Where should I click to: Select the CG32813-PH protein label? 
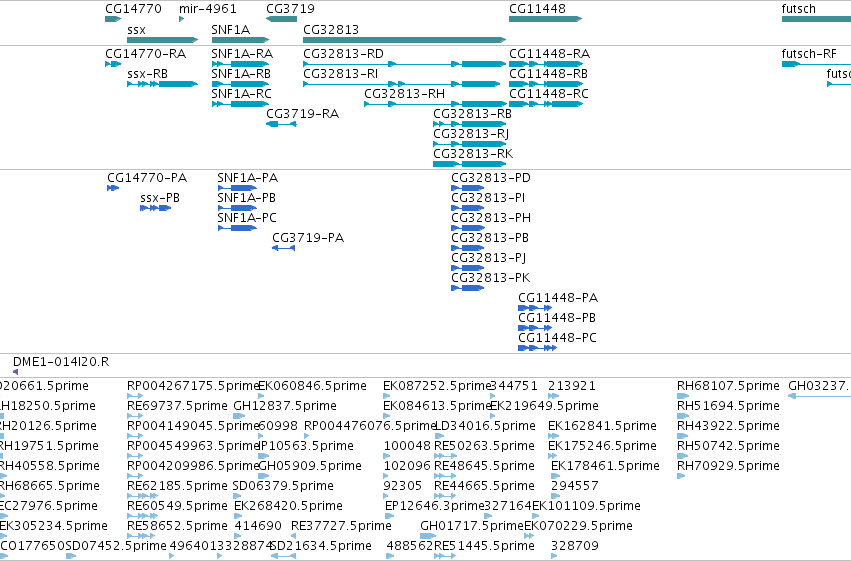click(x=491, y=218)
